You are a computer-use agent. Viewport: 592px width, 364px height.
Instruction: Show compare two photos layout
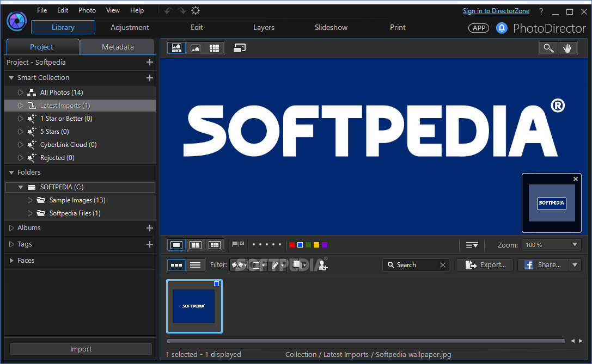point(195,245)
